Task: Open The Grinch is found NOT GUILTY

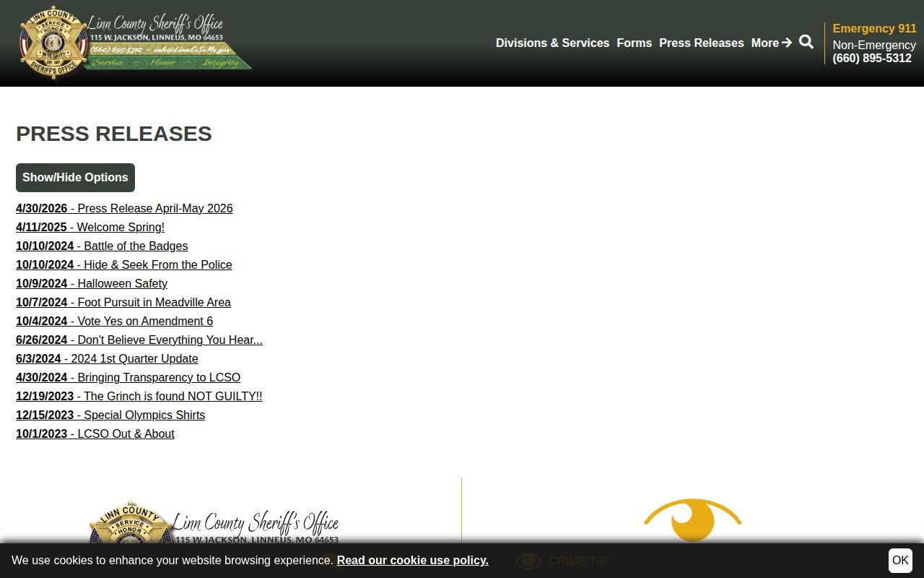Action: (139, 396)
